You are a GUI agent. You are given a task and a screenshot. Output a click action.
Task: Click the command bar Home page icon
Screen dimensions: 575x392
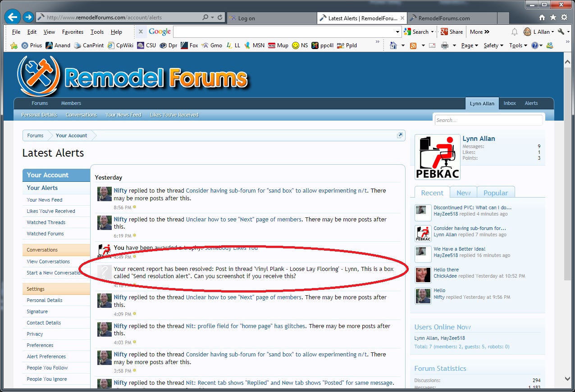(x=393, y=45)
